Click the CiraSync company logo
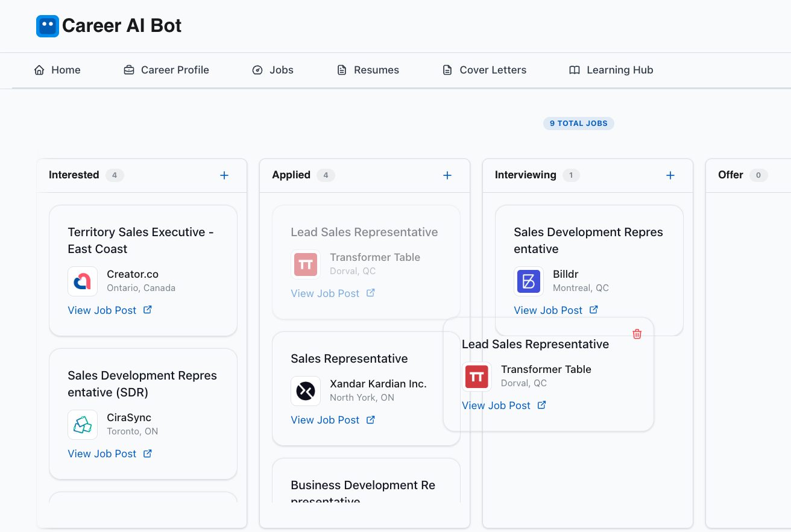 (83, 425)
